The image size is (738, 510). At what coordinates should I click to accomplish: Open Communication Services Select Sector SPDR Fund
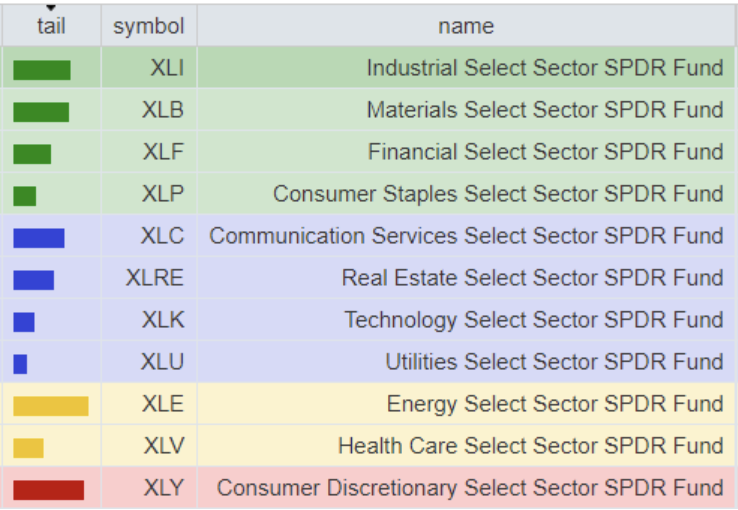tap(465, 236)
